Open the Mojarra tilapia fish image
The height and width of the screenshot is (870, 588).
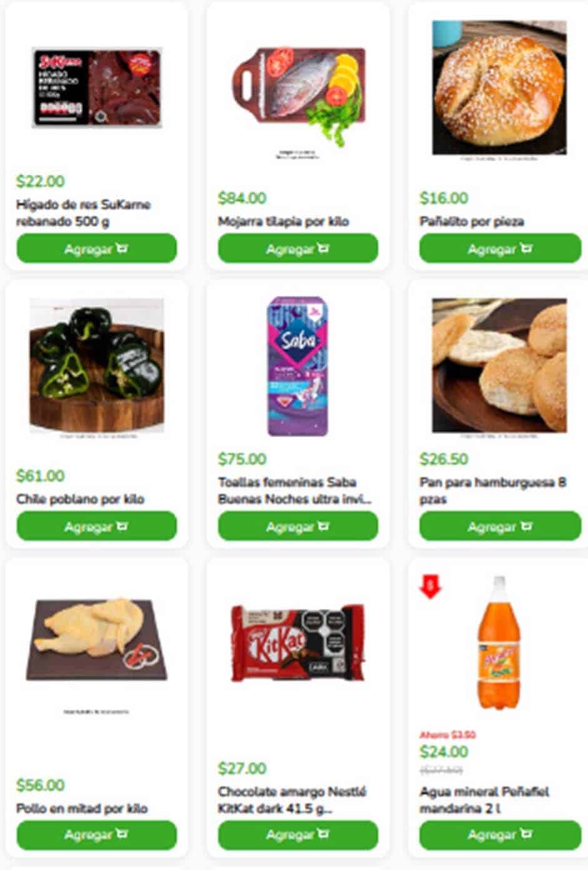point(298,94)
